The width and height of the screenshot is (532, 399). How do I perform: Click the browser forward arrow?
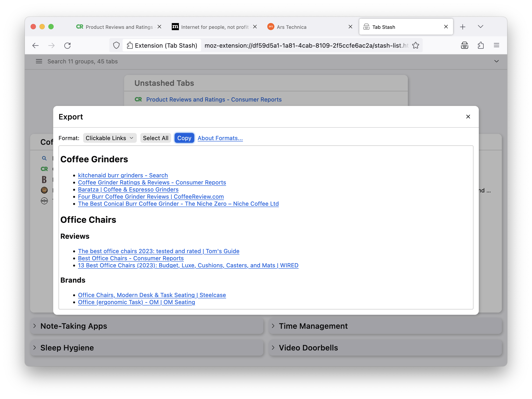(51, 45)
